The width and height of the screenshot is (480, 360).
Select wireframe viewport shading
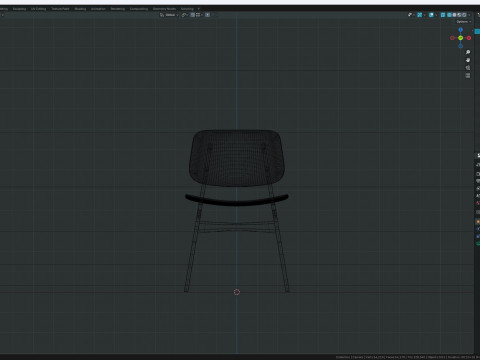click(x=449, y=15)
